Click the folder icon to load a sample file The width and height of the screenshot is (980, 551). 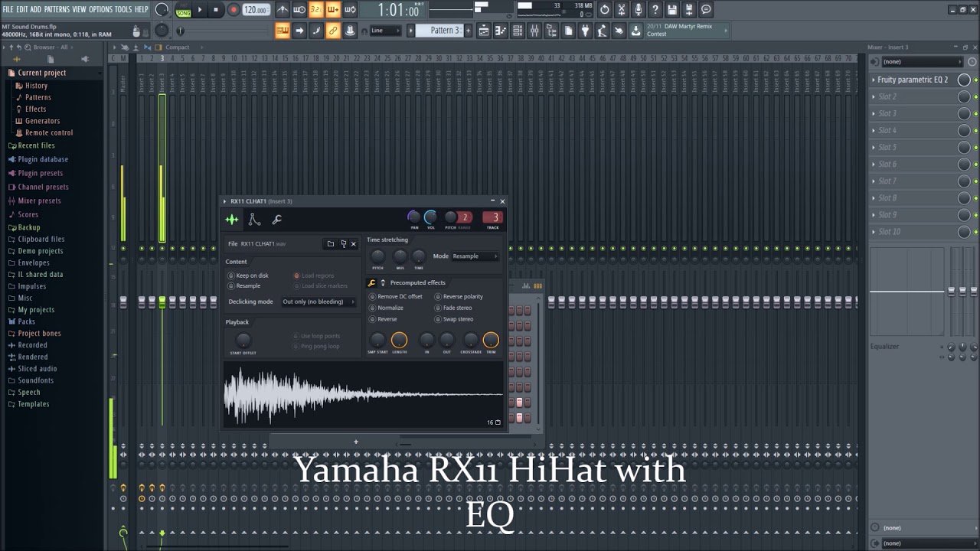pyautogui.click(x=331, y=244)
